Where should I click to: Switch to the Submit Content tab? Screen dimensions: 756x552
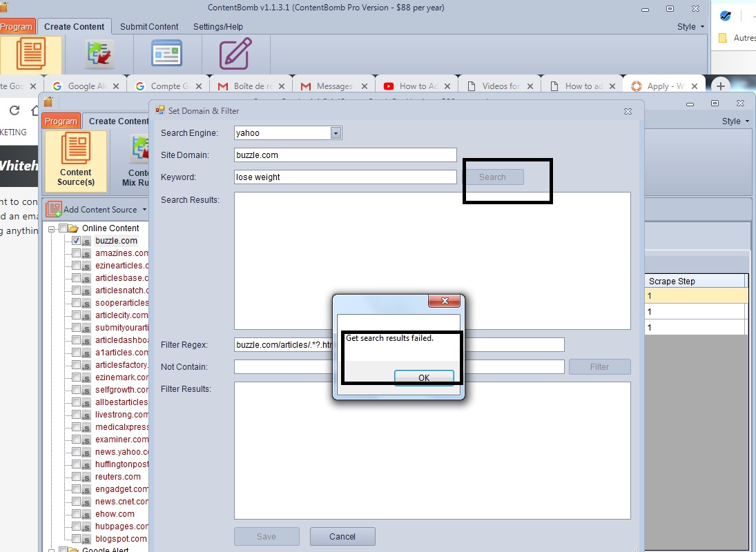point(149,27)
